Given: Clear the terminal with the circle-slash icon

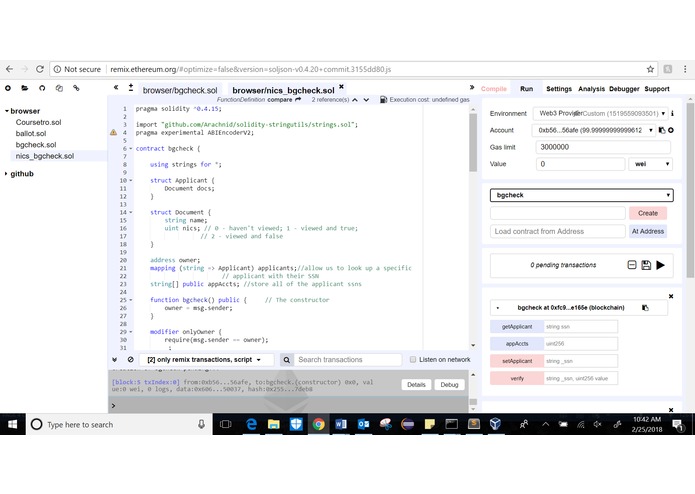Looking at the screenshot, I should pos(130,359).
